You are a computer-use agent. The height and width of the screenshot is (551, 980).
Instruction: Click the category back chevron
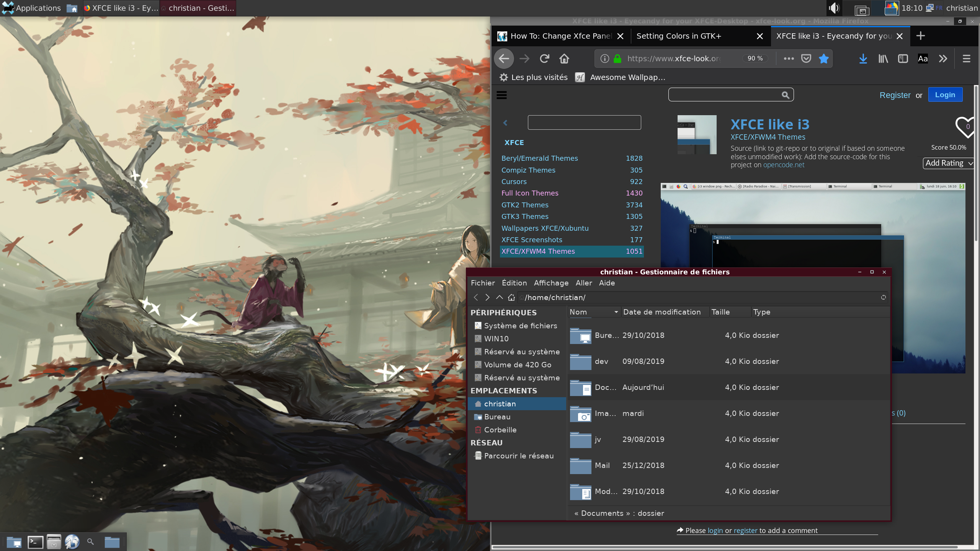pos(505,123)
